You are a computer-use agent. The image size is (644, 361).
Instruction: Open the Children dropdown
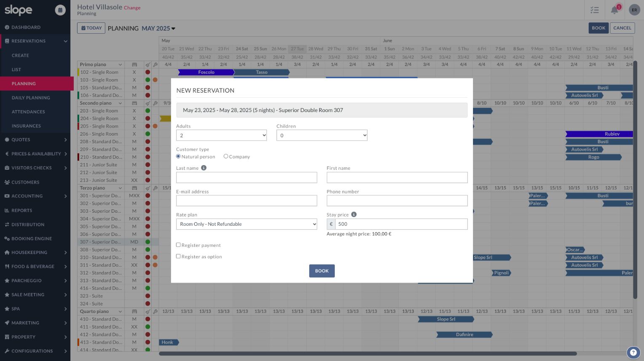(x=322, y=135)
